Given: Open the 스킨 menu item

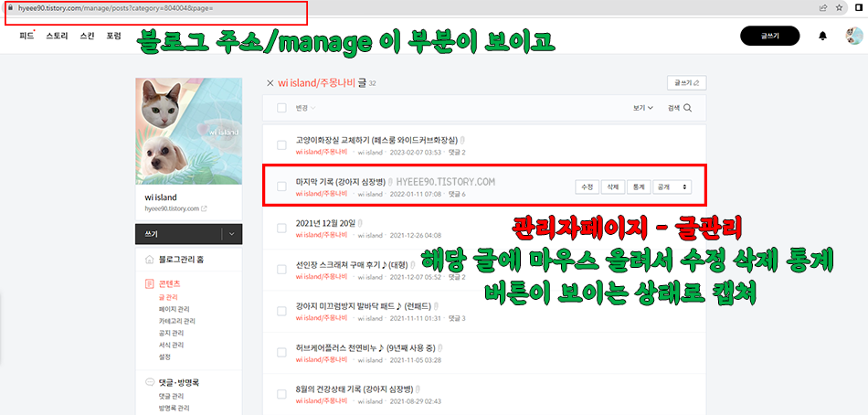Looking at the screenshot, I should [x=87, y=36].
